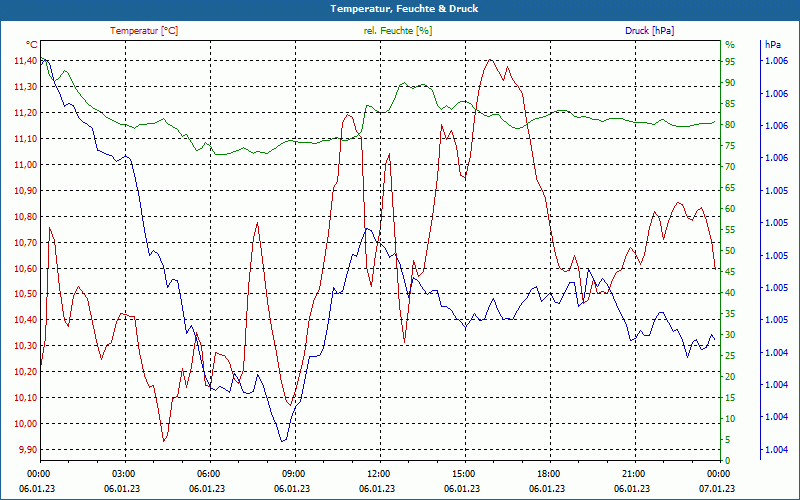Select the blue 'Druck [hPa]' legend label

[x=649, y=31]
